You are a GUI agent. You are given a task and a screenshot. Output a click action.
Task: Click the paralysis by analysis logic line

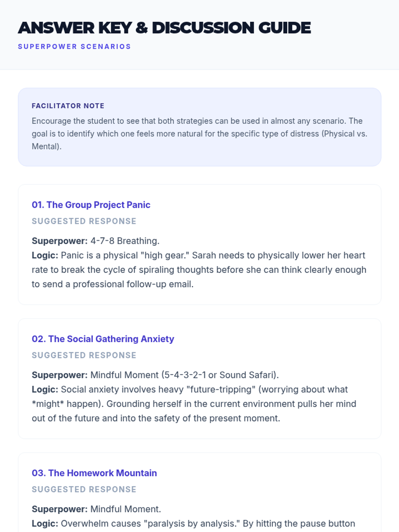[194, 523]
